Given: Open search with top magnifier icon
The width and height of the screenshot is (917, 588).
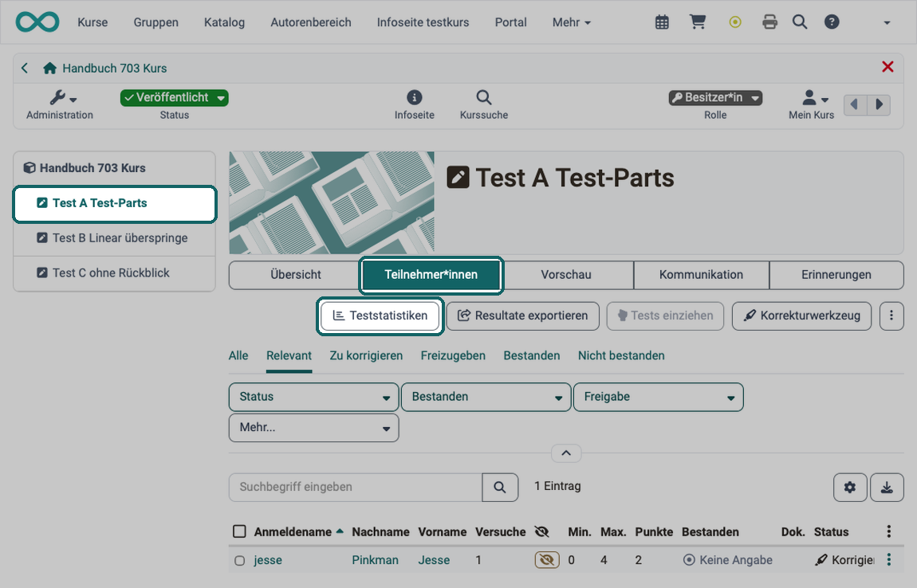Looking at the screenshot, I should (800, 22).
